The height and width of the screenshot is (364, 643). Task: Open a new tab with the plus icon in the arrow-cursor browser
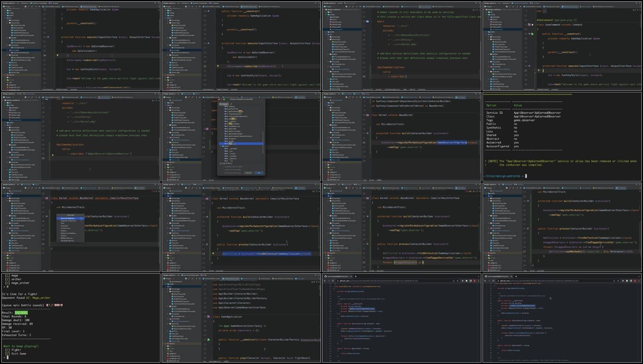tap(516, 276)
